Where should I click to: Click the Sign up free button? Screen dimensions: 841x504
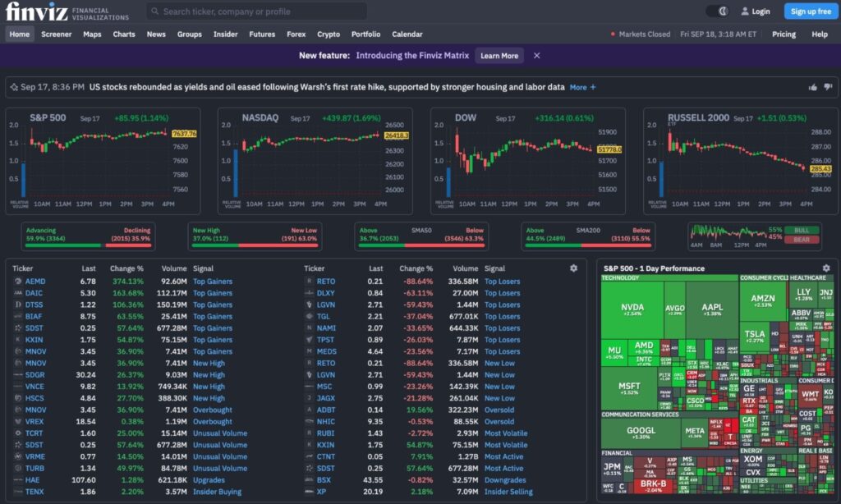(x=811, y=11)
